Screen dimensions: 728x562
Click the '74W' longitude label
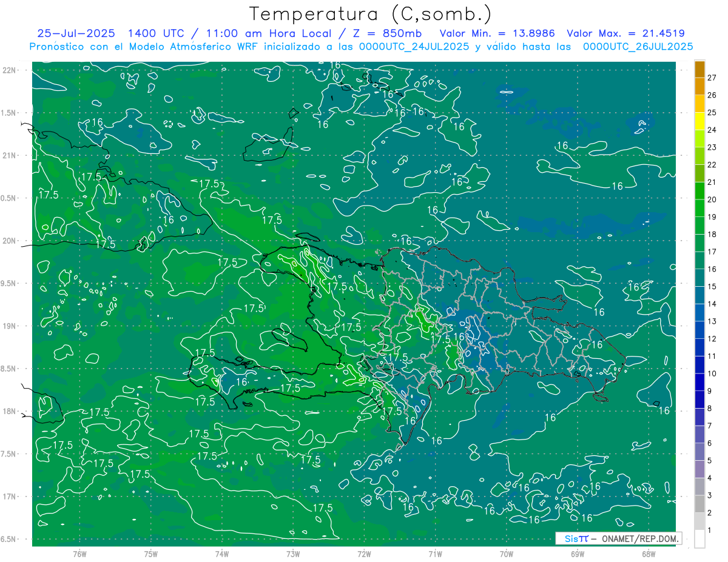(x=222, y=554)
